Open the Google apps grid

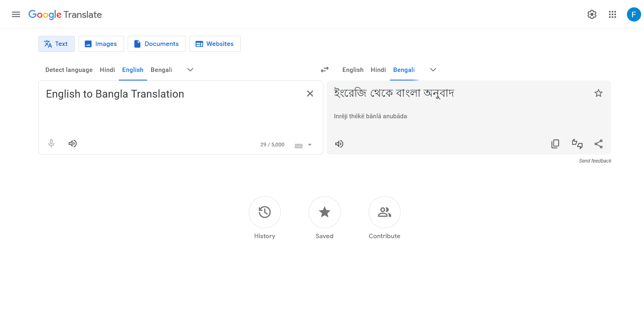[x=612, y=15]
